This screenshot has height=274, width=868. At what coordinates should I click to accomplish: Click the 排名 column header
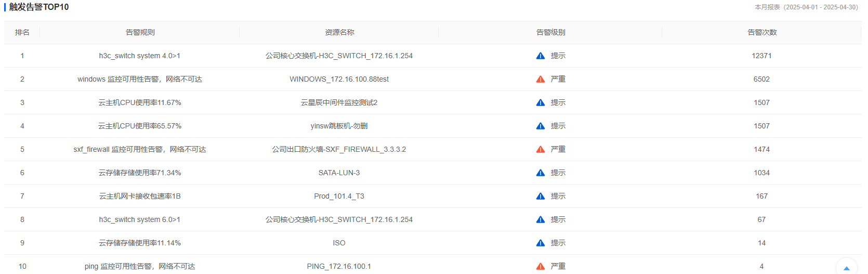coord(22,32)
